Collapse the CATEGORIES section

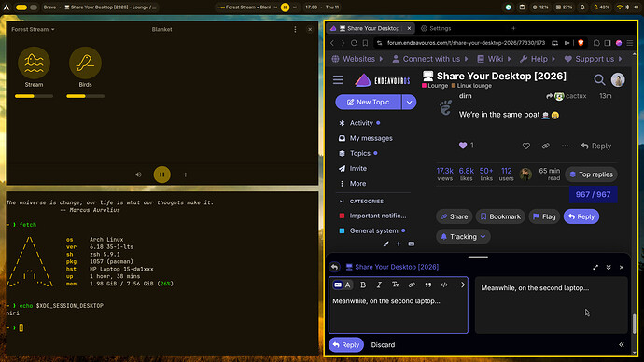tap(361, 202)
